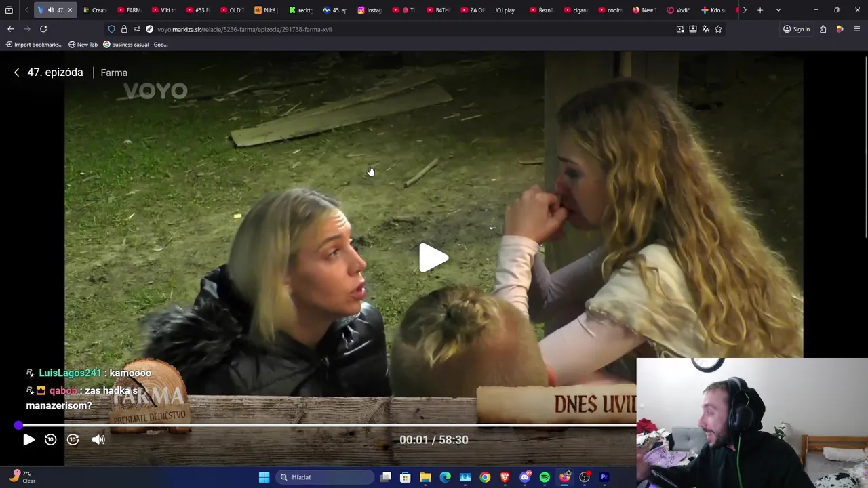Click the browser back arrow
868x488 pixels.
(11, 29)
